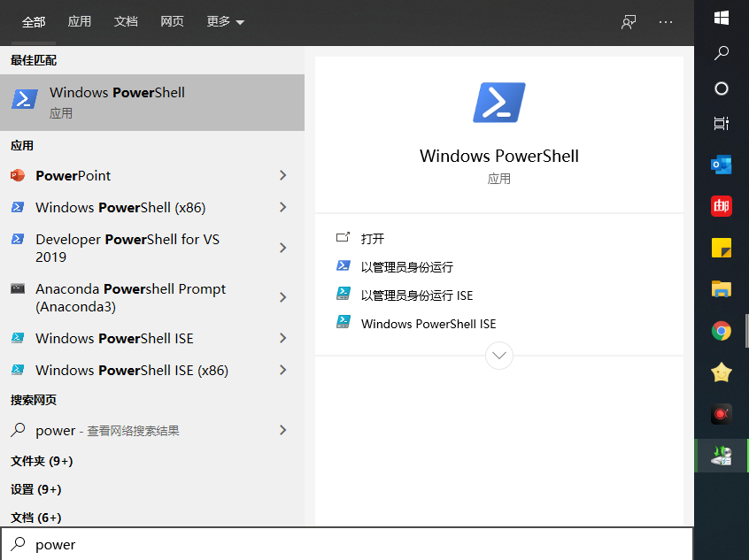The image size is (749, 560).
Task: Show 设置 (9+) results
Action: pyautogui.click(x=35, y=489)
